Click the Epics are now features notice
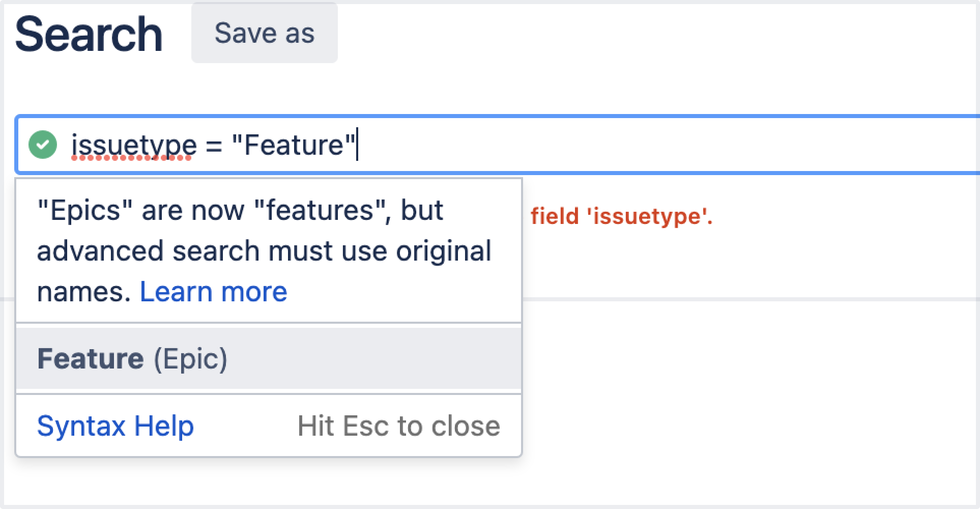 point(265,251)
